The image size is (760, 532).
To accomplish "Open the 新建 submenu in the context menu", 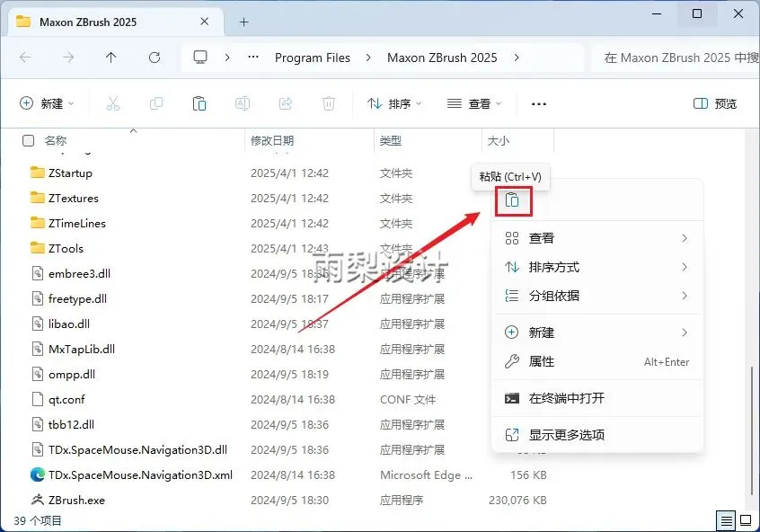I will click(x=597, y=332).
